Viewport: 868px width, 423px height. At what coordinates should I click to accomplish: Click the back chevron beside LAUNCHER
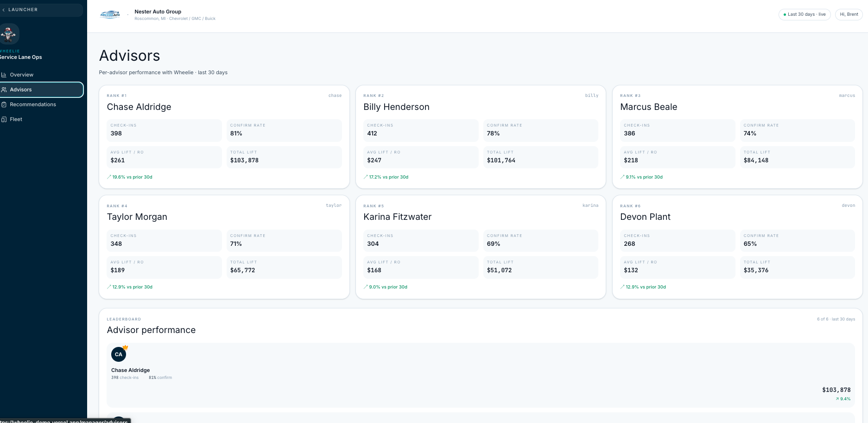coord(4,10)
